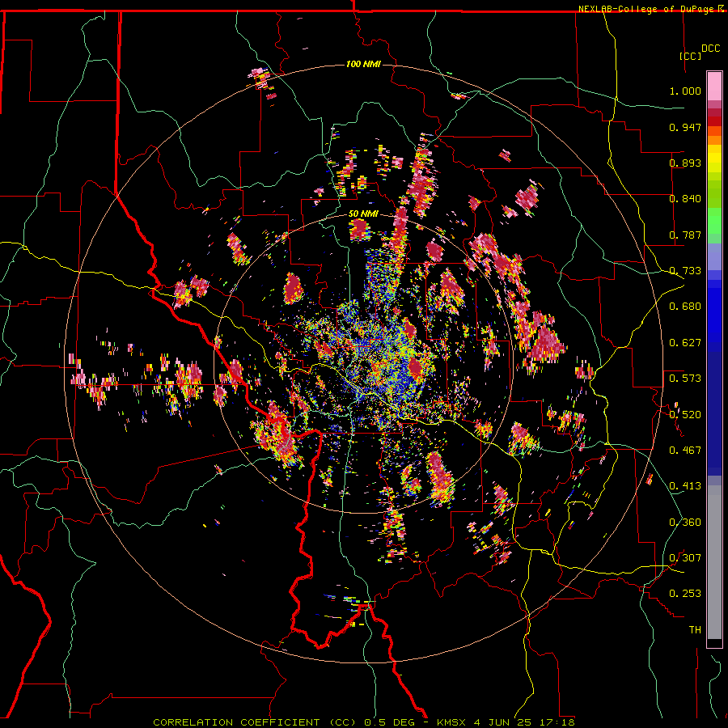Click the 0.253 scale value
Screen dimensions: 728x728
click(685, 594)
